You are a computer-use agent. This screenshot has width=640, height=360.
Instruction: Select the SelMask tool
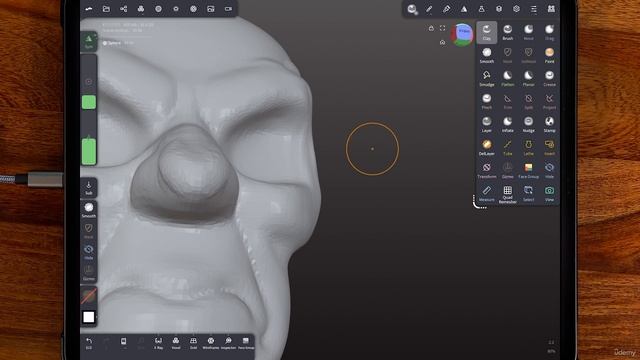(529, 55)
